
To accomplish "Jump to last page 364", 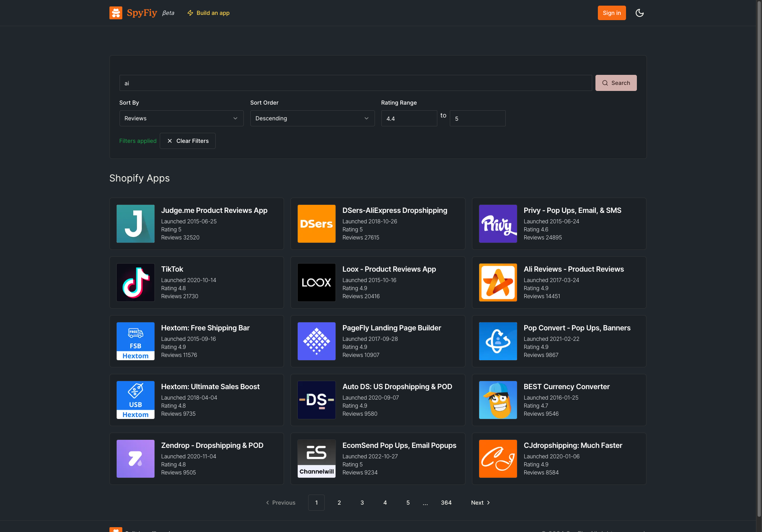I will click(446, 503).
